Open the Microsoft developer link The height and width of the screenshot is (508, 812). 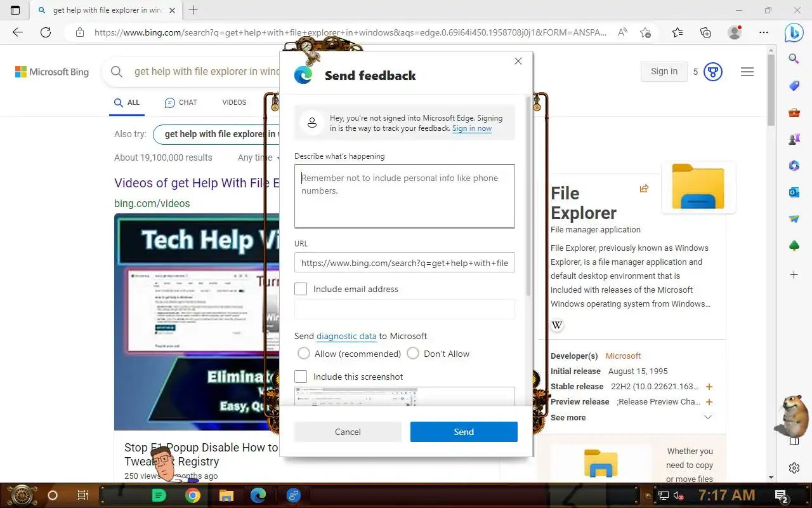tap(623, 356)
